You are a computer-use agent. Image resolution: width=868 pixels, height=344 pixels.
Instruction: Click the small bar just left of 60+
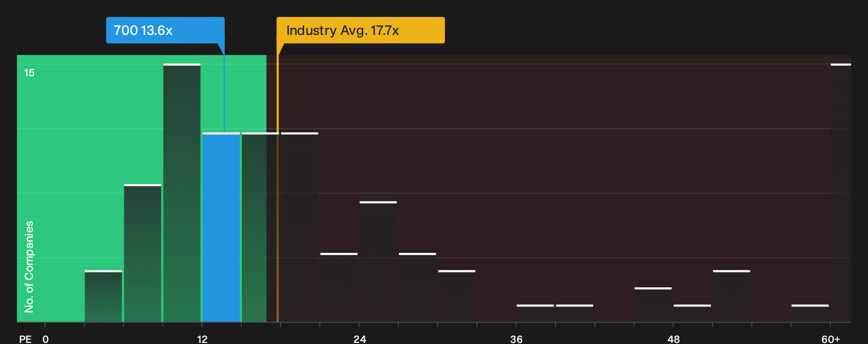pos(810,313)
